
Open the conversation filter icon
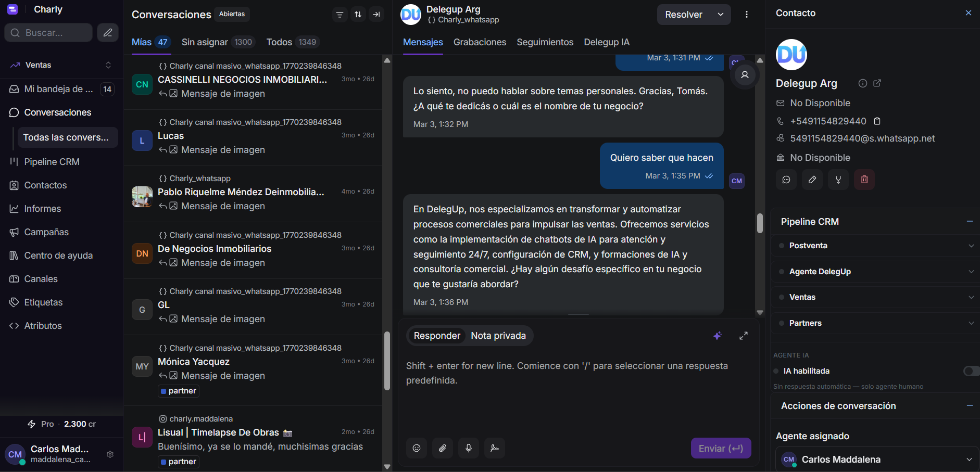tap(340, 15)
